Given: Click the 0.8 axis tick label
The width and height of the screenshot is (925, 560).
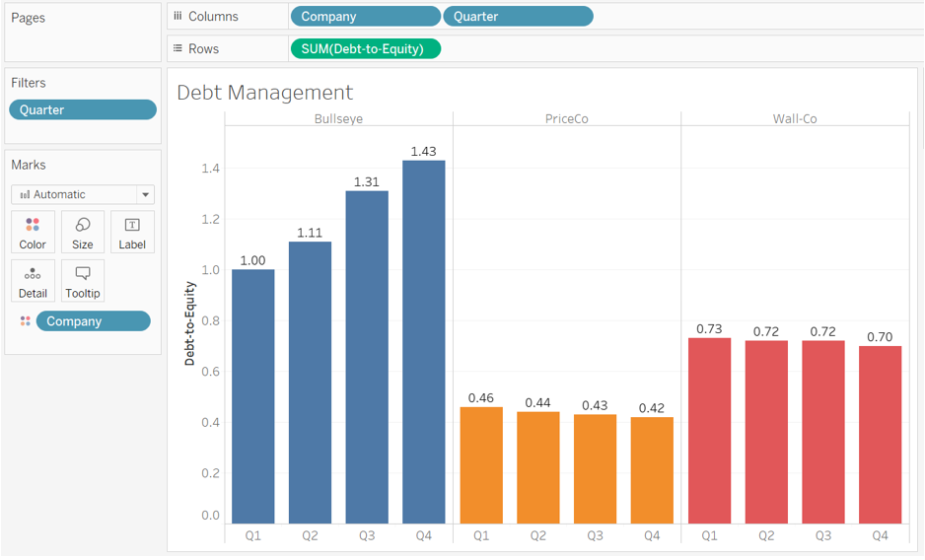Looking at the screenshot, I should coord(211,320).
